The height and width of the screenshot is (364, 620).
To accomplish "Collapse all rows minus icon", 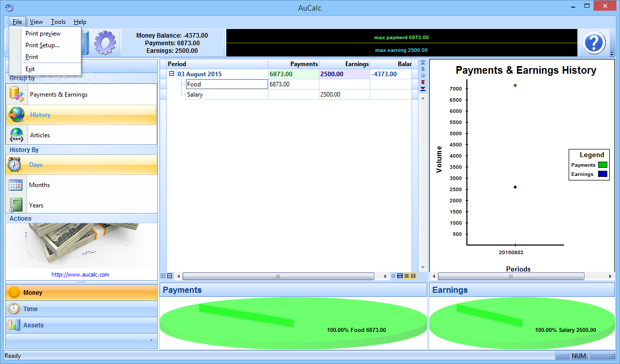I will point(170,276).
